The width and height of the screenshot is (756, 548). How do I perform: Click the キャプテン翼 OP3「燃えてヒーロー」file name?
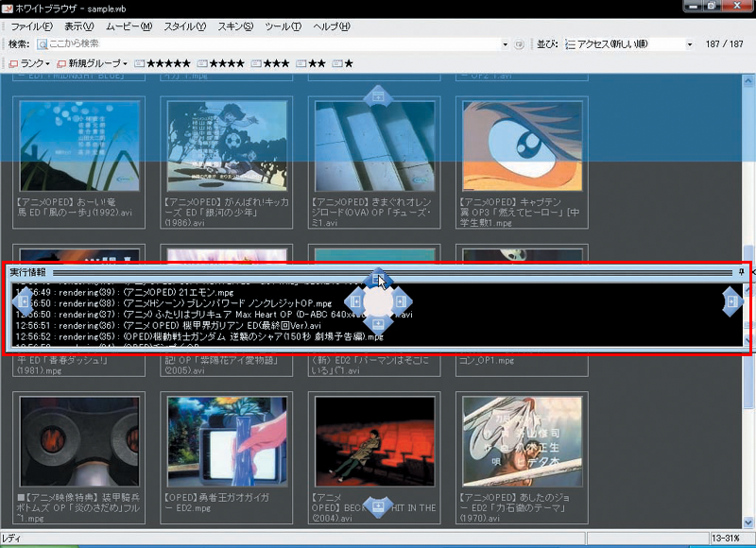click(520, 213)
